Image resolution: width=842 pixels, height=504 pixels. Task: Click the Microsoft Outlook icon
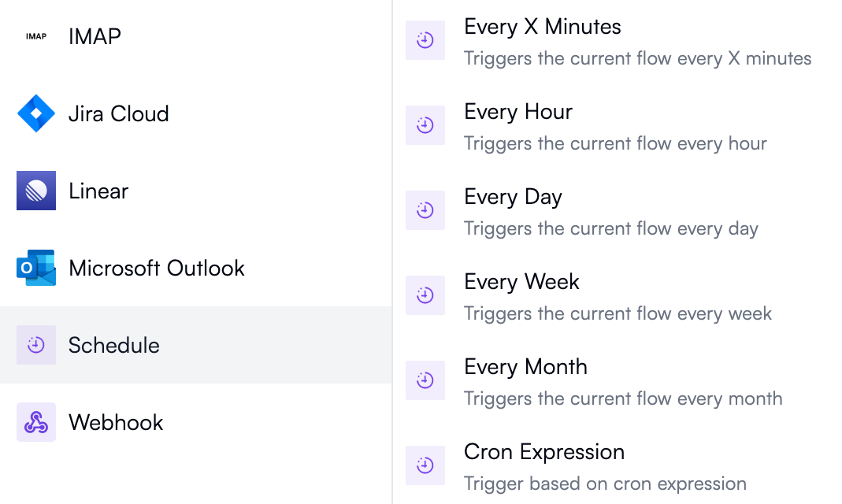pos(36,268)
